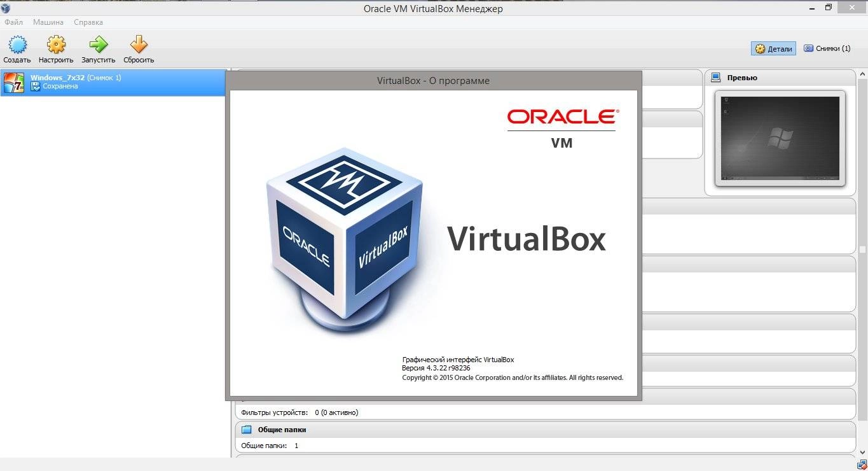
Task: Click the VirtualBox cube logo in About dialog
Action: click(x=344, y=242)
